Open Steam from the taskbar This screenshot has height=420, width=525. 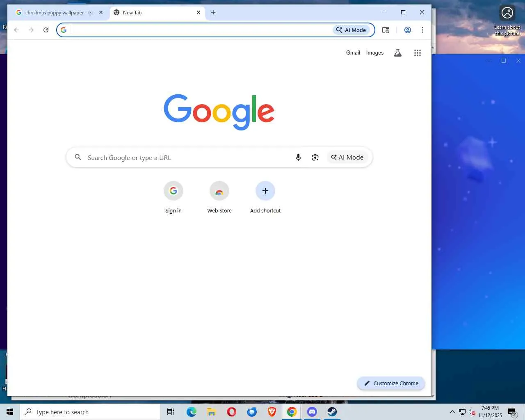click(x=332, y=412)
